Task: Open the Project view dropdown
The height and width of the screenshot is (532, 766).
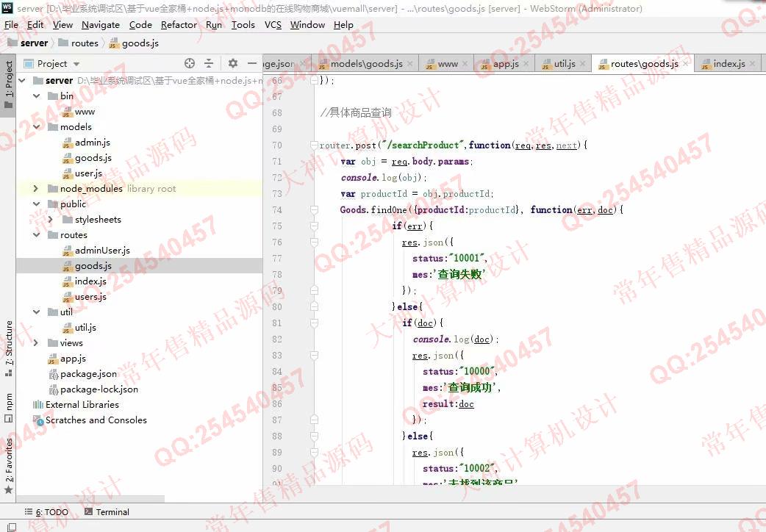Action: [76, 64]
